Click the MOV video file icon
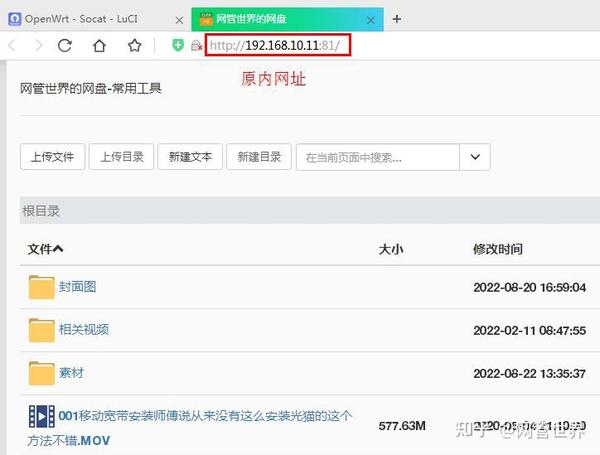600x455 pixels. click(42, 416)
